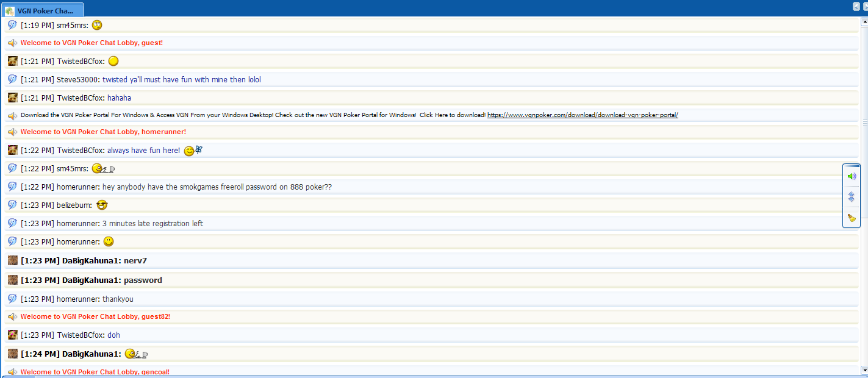Screen dimensions: 868x378
Task: Click the speech bubble icon beside belizebum's message
Action: click(12, 205)
